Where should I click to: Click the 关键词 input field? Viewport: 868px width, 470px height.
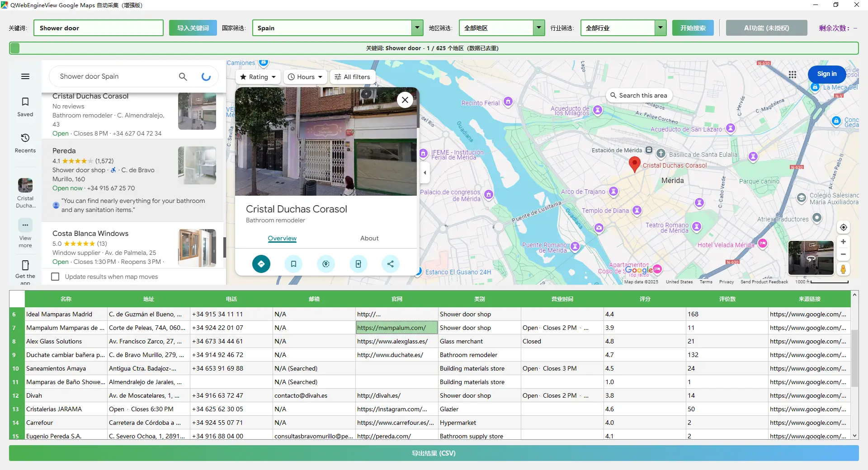tap(99, 28)
